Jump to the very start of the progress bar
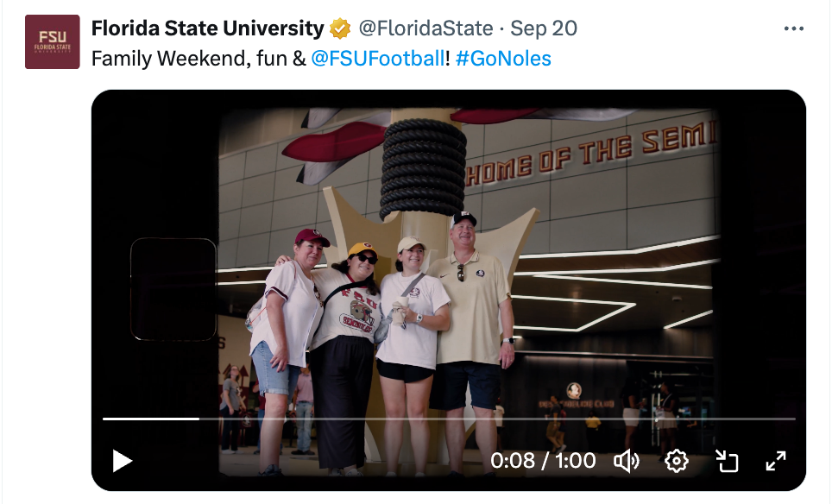The width and height of the screenshot is (832, 504). (x=104, y=419)
